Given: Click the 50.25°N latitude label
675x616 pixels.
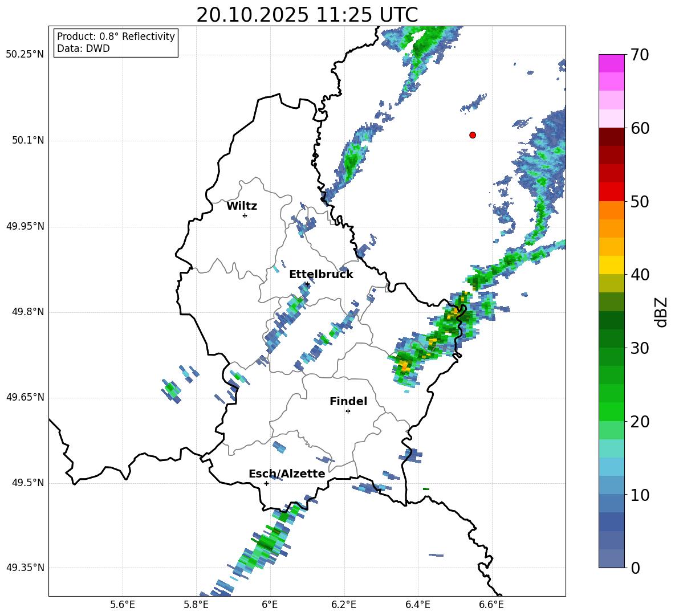Looking at the screenshot, I should pyautogui.click(x=25, y=55).
